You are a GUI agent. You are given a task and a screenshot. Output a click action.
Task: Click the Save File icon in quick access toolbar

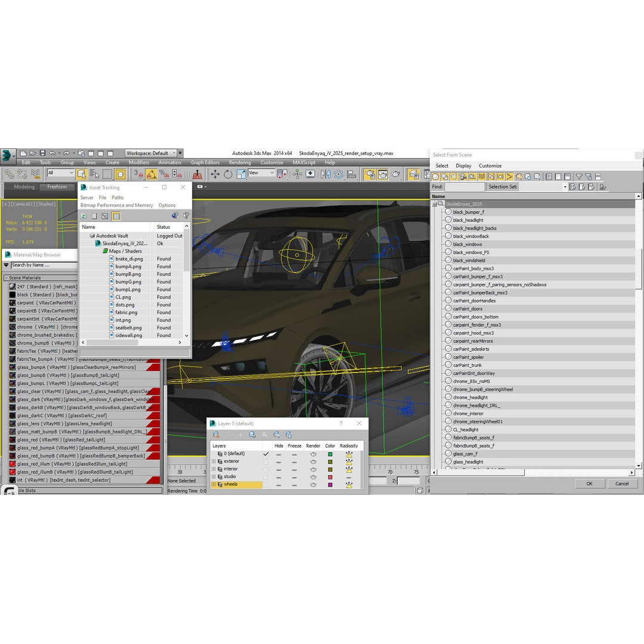coord(42,153)
